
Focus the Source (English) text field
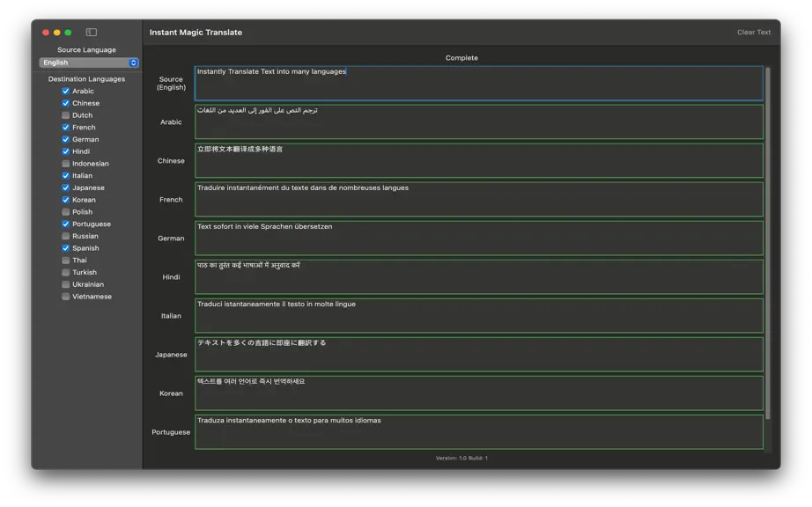(478, 83)
